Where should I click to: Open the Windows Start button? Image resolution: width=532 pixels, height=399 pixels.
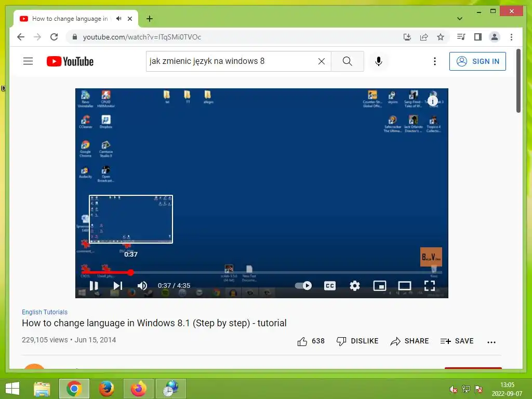point(12,389)
